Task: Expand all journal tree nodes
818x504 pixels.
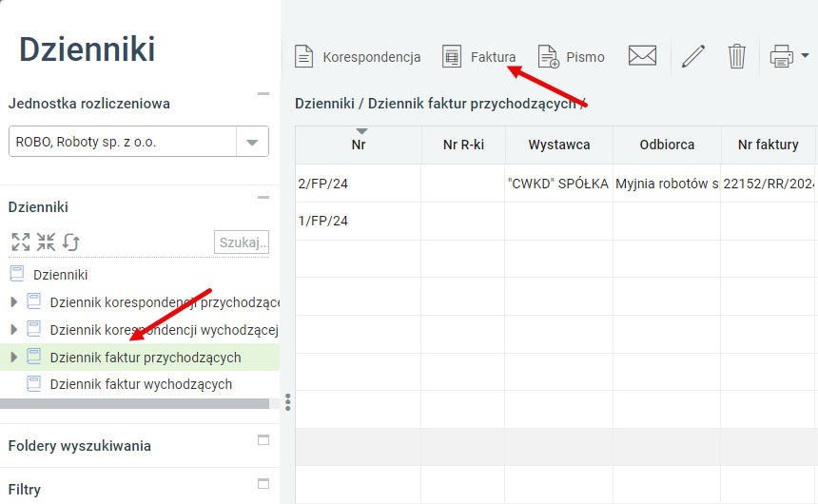Action: [21, 242]
